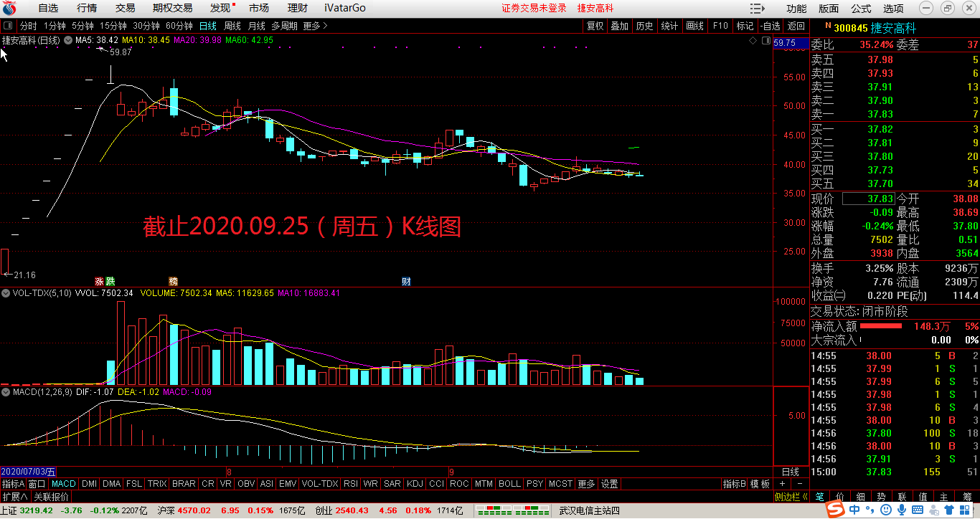This screenshot has height=519, width=980.
Task: Toggle Chinese input mode 中 icon
Action: (854, 510)
